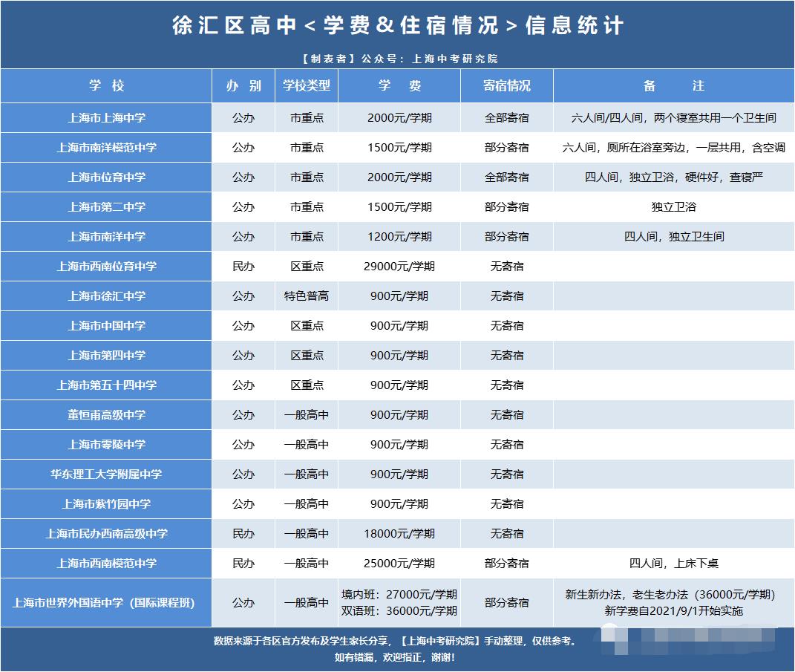Select the 寄宿情况 column header
Screen dimensions: 795x672
[507, 85]
